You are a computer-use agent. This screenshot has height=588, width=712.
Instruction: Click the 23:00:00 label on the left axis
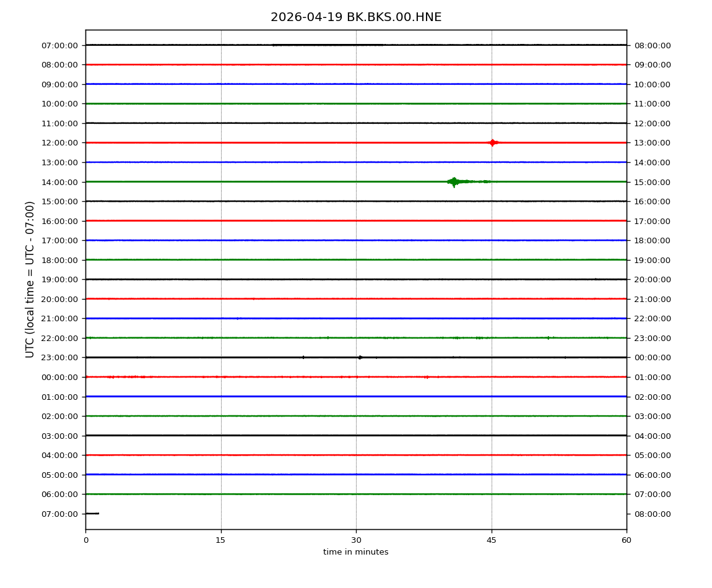coord(60,358)
